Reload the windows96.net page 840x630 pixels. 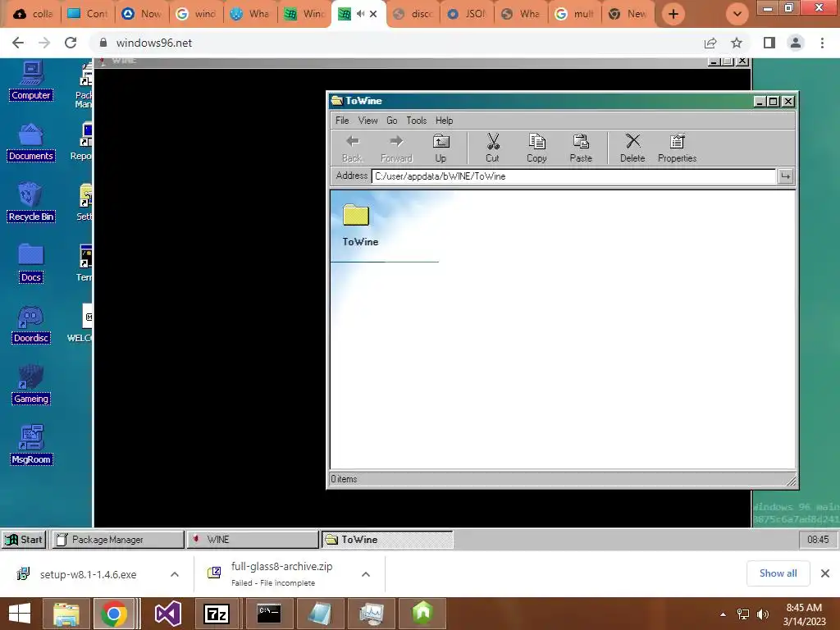click(x=71, y=43)
